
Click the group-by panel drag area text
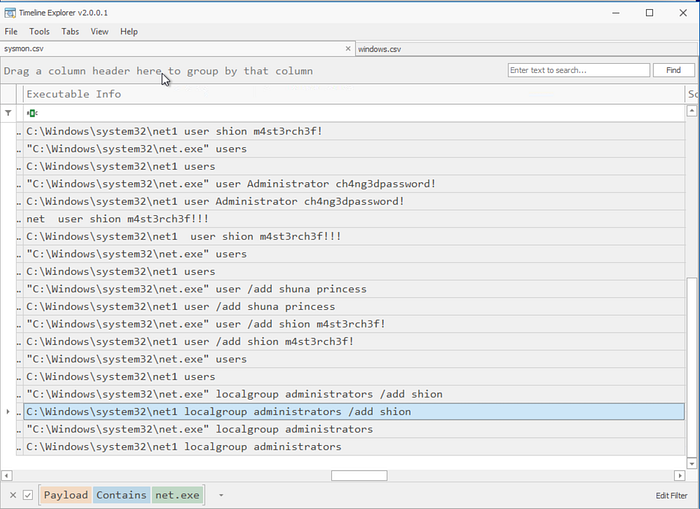(x=158, y=71)
